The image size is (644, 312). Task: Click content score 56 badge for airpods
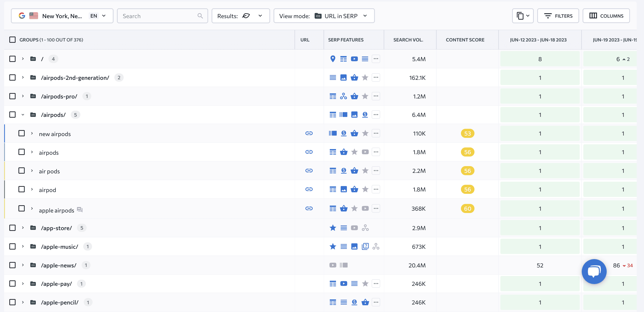[467, 152]
